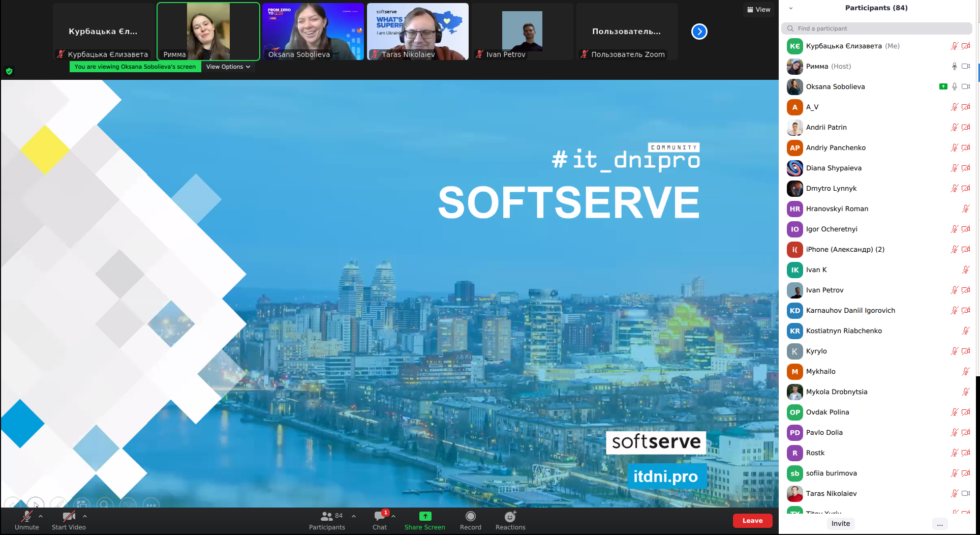This screenshot has width=980, height=535.
Task: Open the View layout menu
Action: click(x=758, y=10)
